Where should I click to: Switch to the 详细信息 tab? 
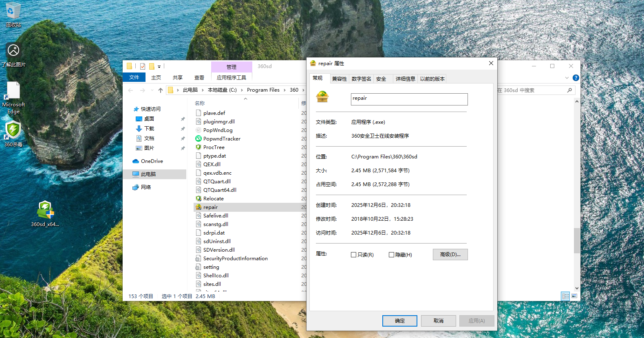tap(406, 79)
